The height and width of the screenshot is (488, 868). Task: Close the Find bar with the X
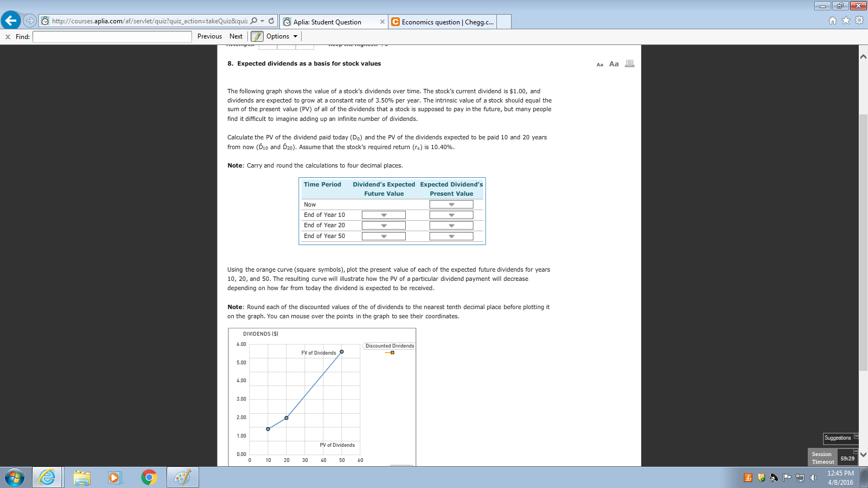pos(8,37)
